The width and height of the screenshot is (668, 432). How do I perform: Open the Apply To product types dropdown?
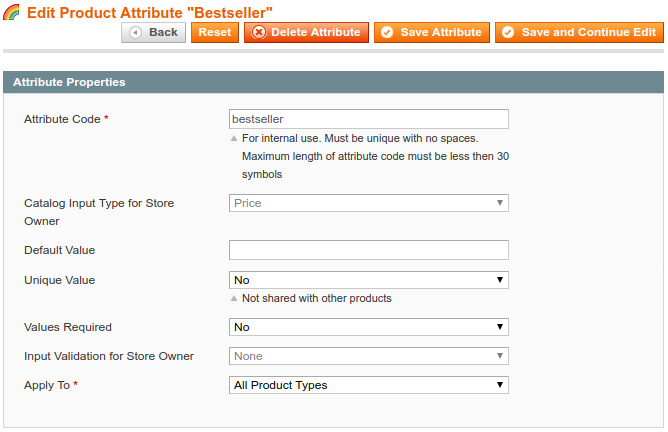coord(368,385)
